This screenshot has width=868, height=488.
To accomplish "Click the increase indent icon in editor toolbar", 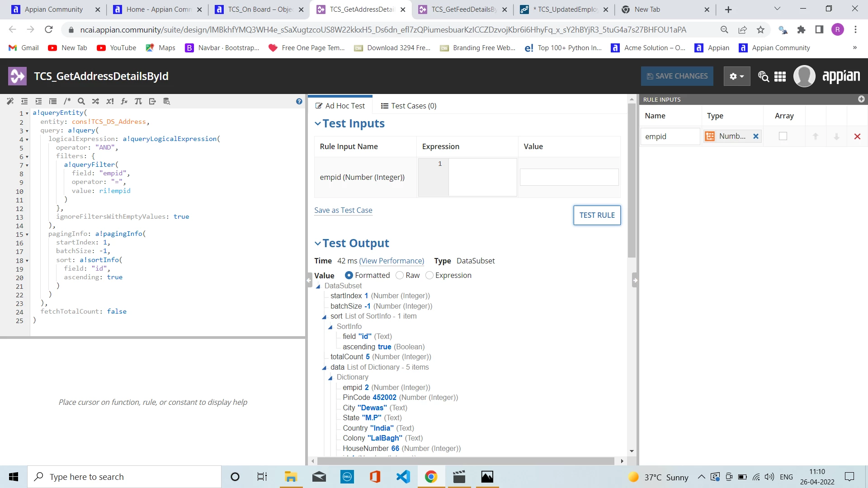I will click(38, 101).
